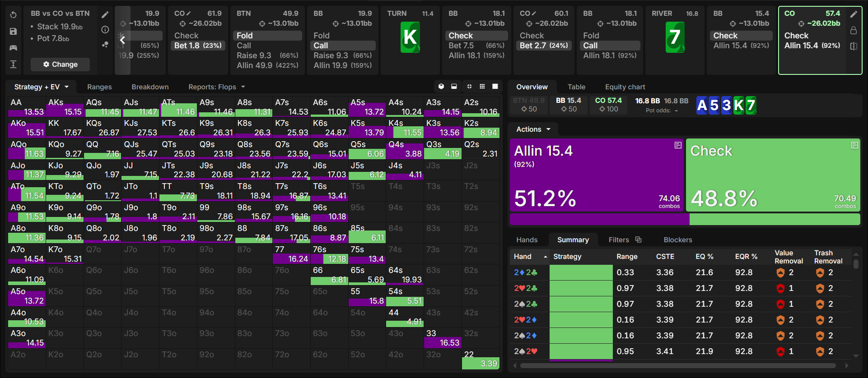Toggle the Allin 15.4 action detail icon
Image resolution: width=868 pixels, height=378 pixels.
click(678, 145)
